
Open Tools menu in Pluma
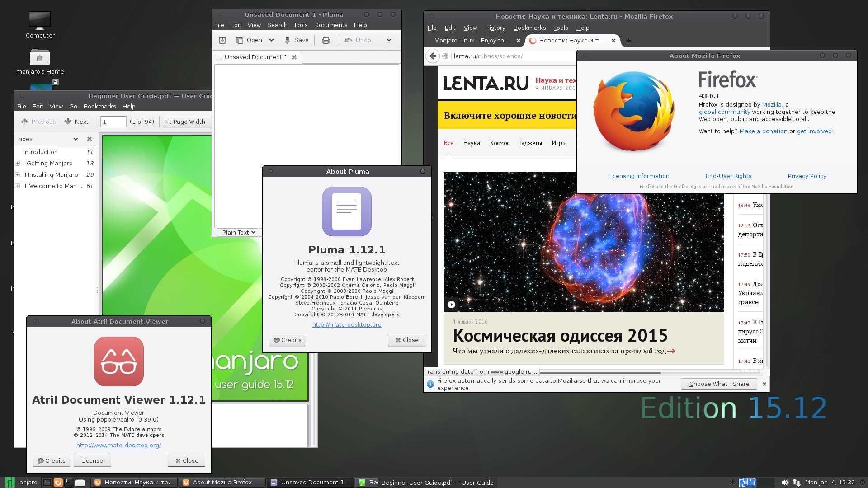pos(300,25)
